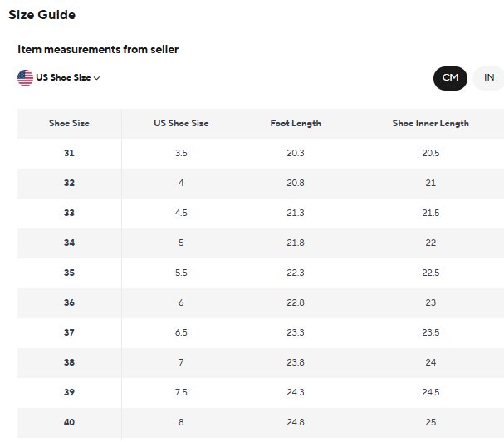504x442 pixels.
Task: Switch measurements to CM
Action: pyautogui.click(x=450, y=78)
